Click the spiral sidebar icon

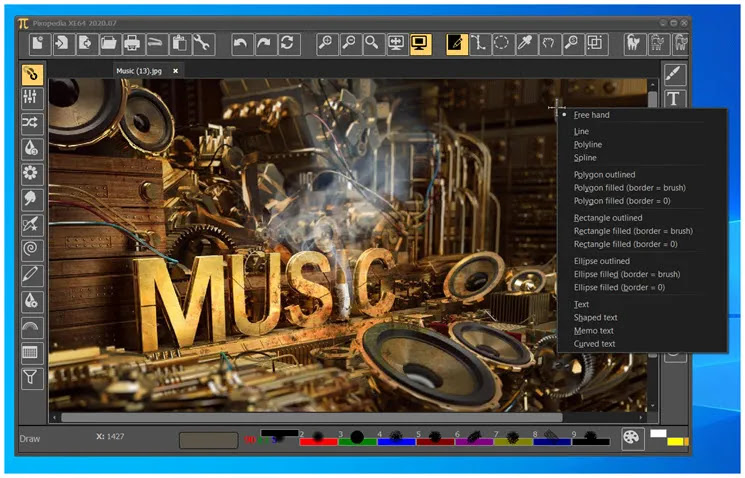tap(32, 249)
